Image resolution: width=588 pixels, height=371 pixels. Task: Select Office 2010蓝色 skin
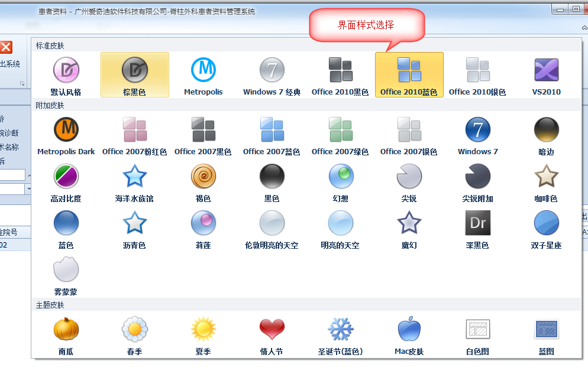click(409, 75)
